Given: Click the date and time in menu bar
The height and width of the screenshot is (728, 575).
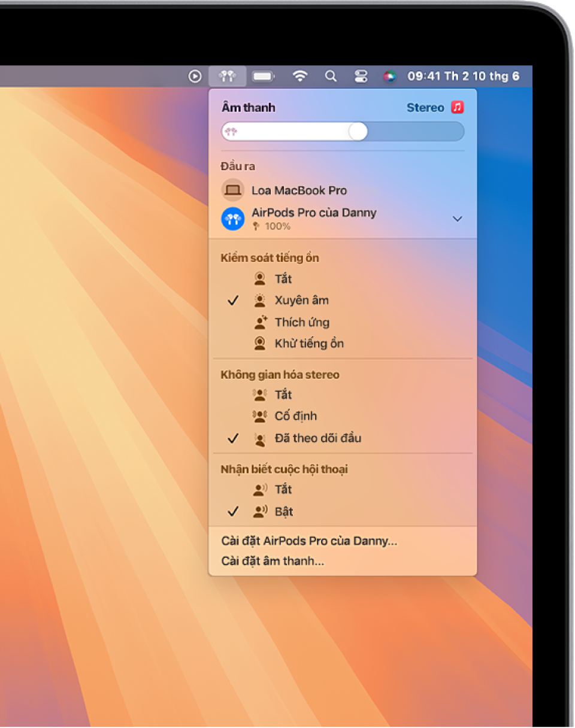Looking at the screenshot, I should pos(464,76).
